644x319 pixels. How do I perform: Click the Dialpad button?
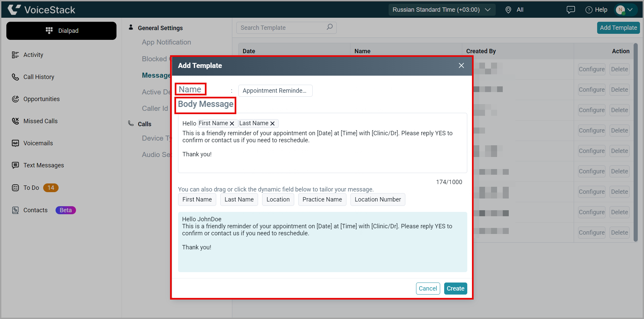[x=61, y=31]
